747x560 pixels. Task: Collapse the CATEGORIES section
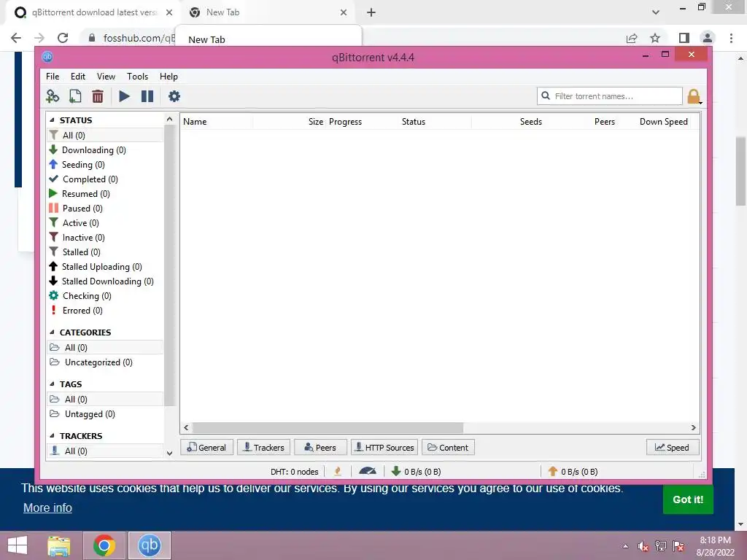pos(52,332)
